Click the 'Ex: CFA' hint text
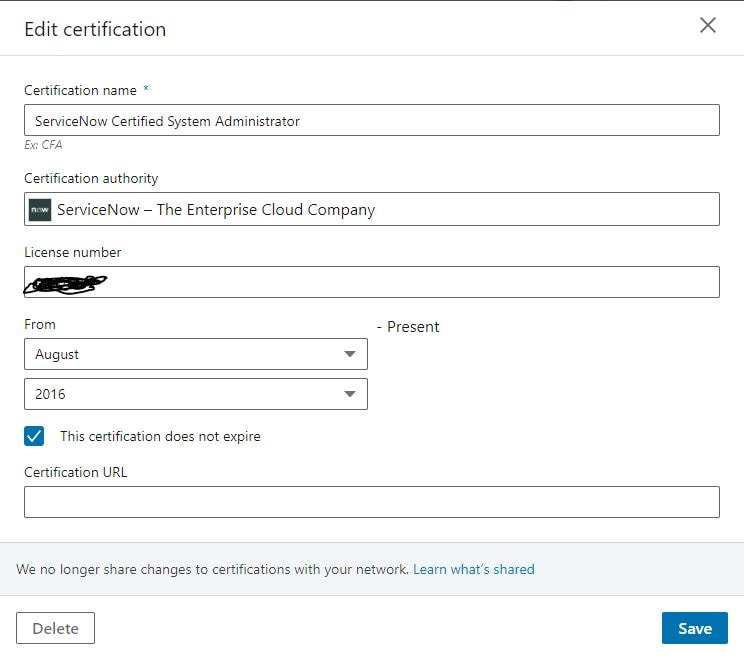The image size is (744, 659). coord(43,145)
